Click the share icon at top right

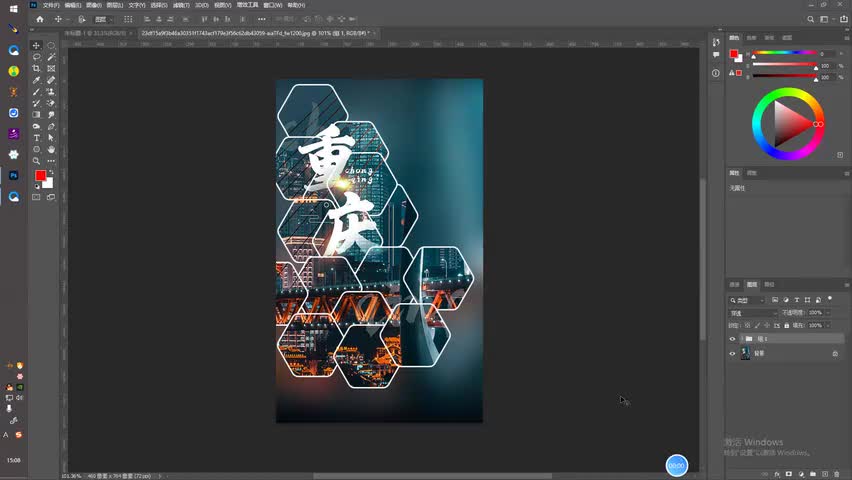tap(844, 19)
